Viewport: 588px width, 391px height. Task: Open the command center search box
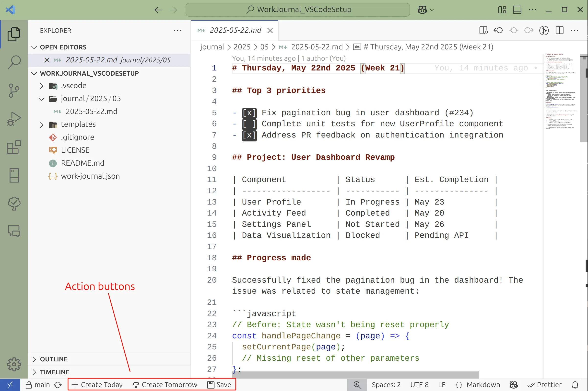point(298,10)
